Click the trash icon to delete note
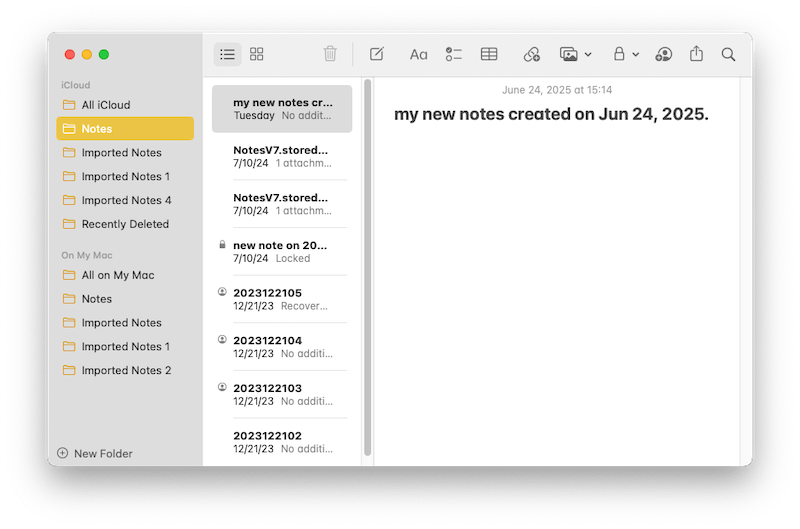800x529 pixels. point(330,54)
